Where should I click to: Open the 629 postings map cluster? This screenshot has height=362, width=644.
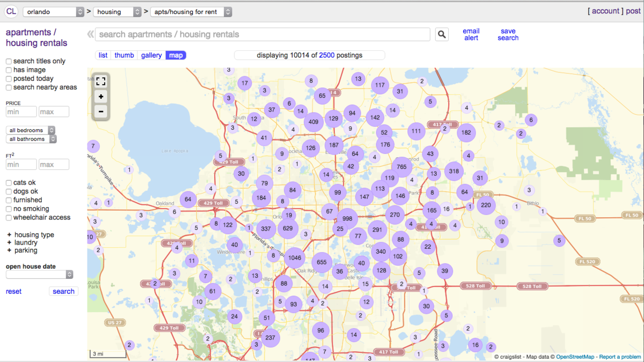(288, 228)
